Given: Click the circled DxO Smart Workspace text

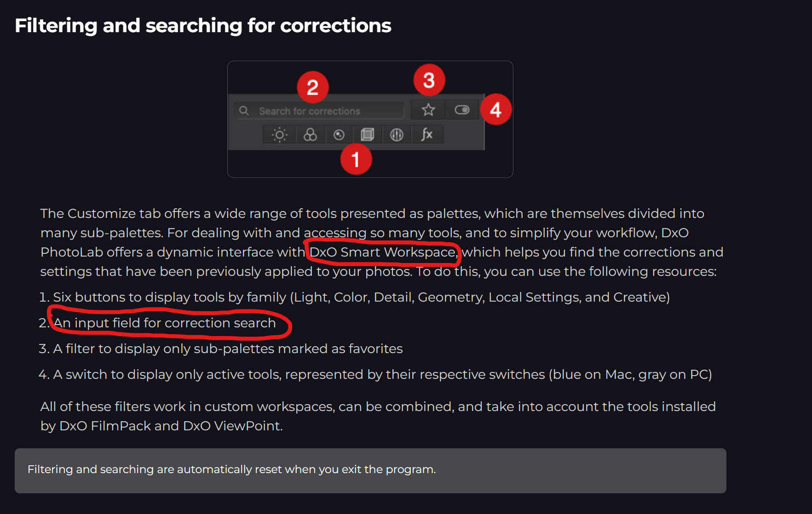Looking at the screenshot, I should coord(383,252).
